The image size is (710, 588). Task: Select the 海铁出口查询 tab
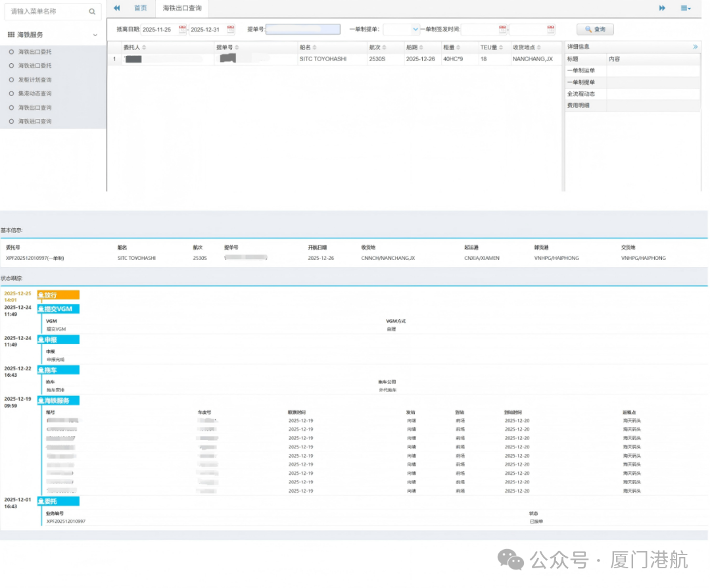click(x=182, y=8)
